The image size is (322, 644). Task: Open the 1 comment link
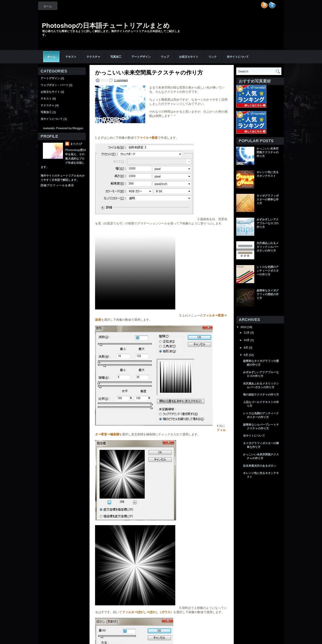[121, 80]
